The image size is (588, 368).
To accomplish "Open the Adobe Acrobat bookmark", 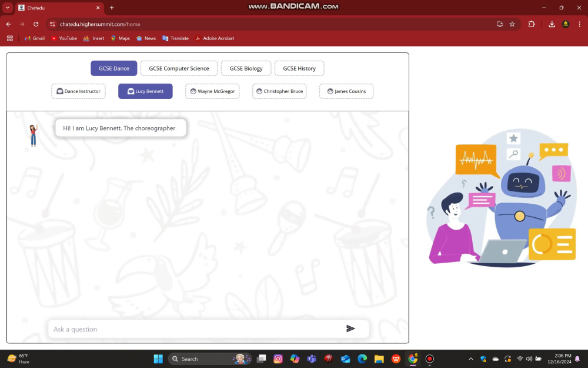I will click(215, 38).
